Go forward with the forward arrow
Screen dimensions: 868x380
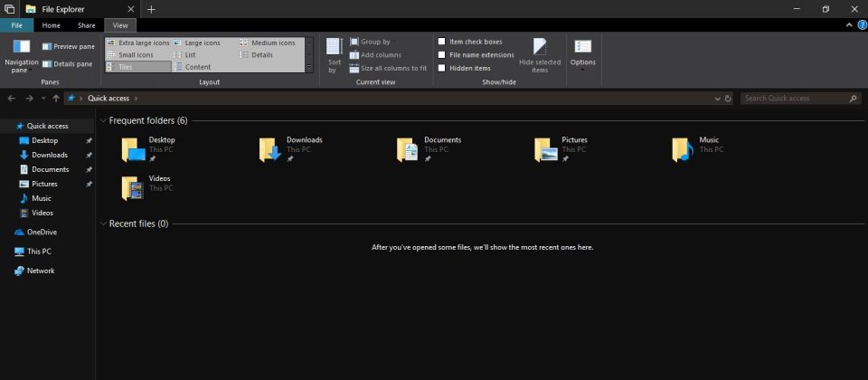tap(29, 98)
